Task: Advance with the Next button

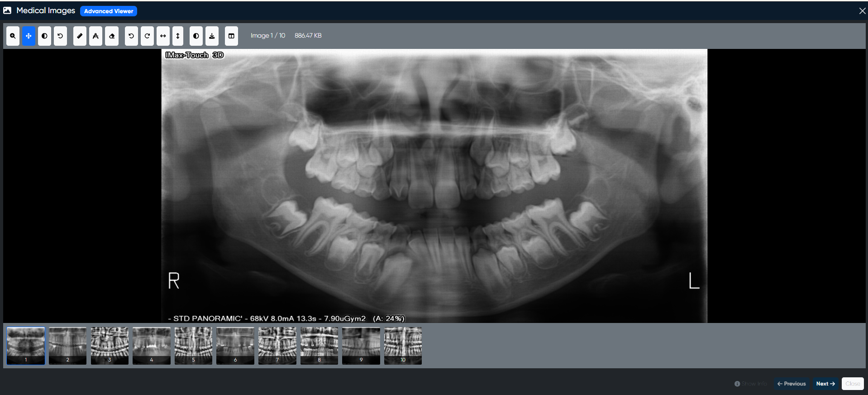Action: 825,384
